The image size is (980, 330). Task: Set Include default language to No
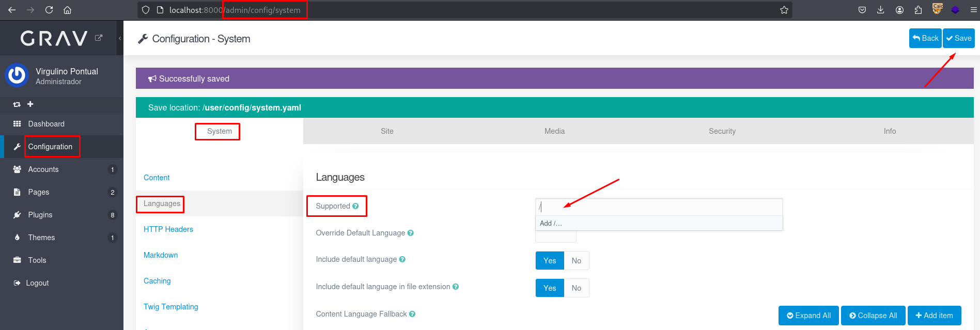576,261
